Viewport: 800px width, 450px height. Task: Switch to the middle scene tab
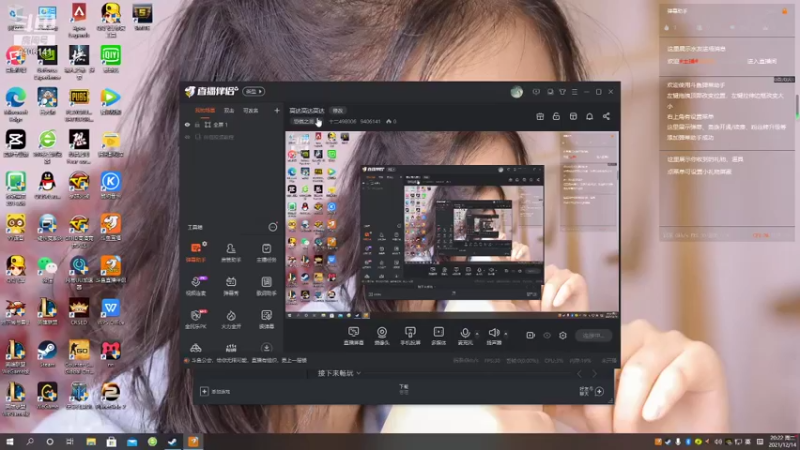[229, 110]
